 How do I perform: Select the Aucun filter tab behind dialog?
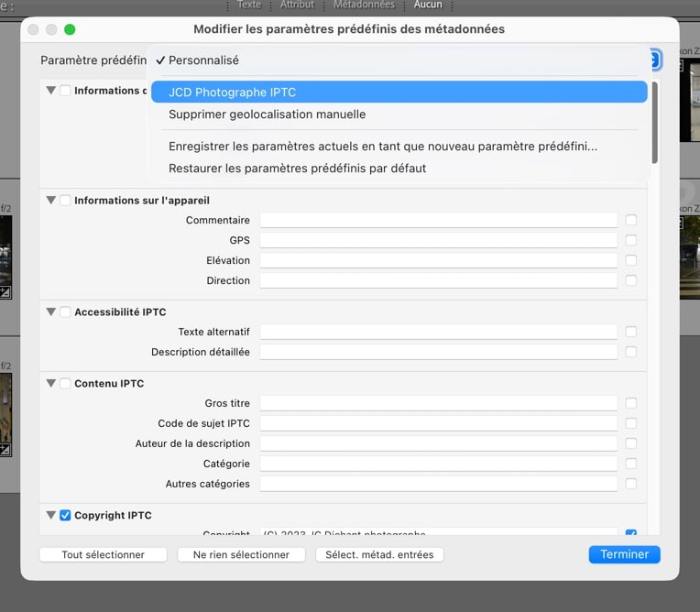point(428,5)
